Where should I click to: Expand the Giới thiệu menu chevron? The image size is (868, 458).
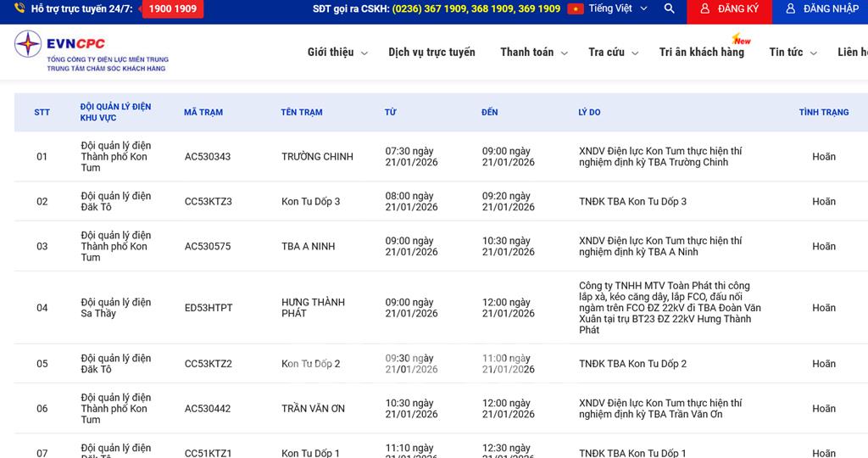tap(364, 53)
